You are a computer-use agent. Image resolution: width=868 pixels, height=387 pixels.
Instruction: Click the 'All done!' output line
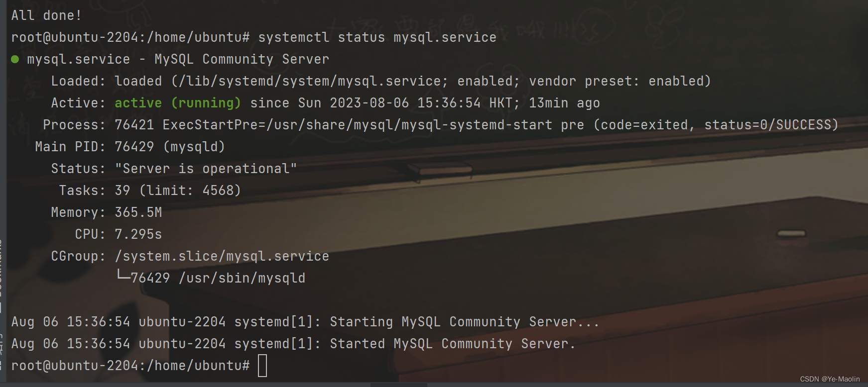pyautogui.click(x=46, y=15)
